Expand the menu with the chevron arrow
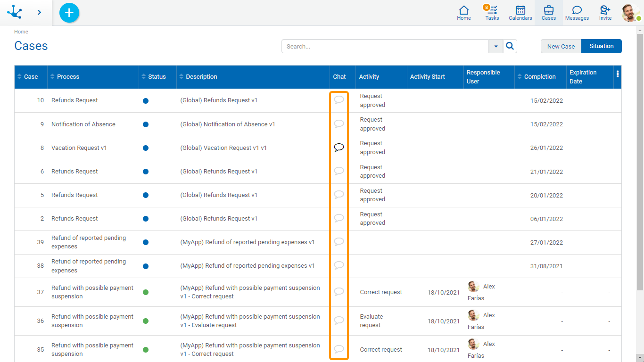The width and height of the screenshot is (644, 362). coord(39,13)
